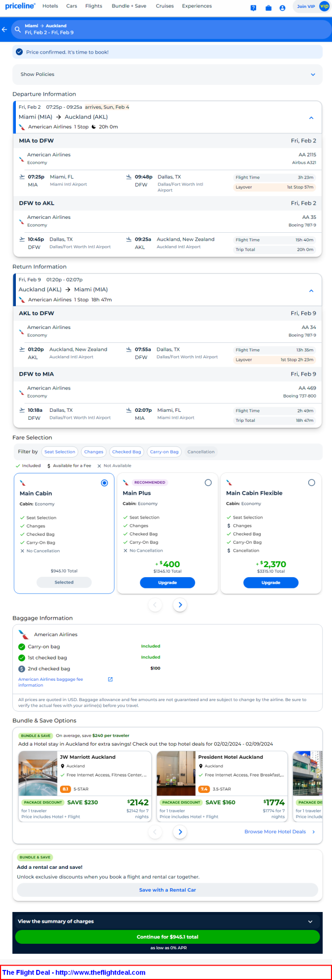Open President Hotel Auckland photo

(x=176, y=773)
